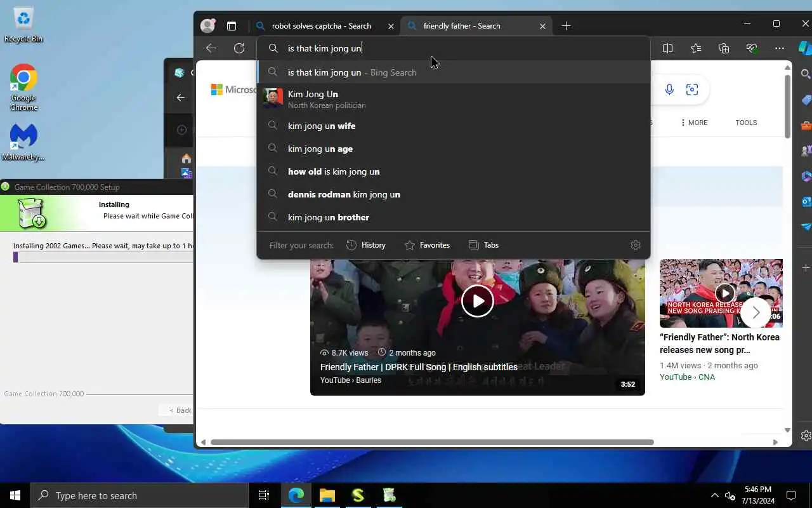Screen dimensions: 812x508
Task: Click the installer icon on the taskbar
Action: 390,495
